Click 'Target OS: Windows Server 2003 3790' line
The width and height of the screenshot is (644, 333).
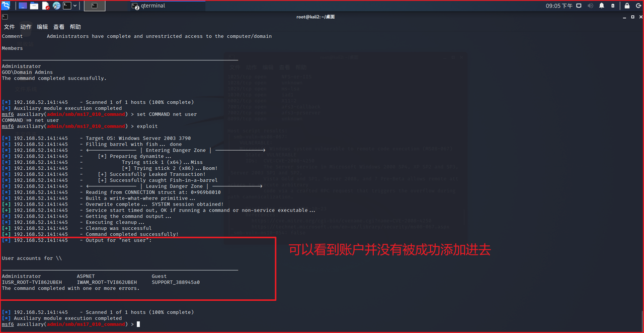point(138,138)
